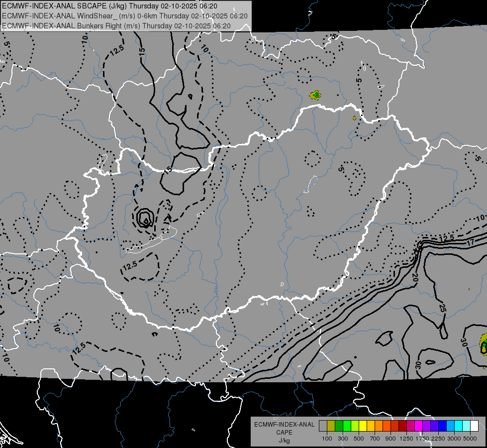Select the pure blue swatch after 2250

443,426
